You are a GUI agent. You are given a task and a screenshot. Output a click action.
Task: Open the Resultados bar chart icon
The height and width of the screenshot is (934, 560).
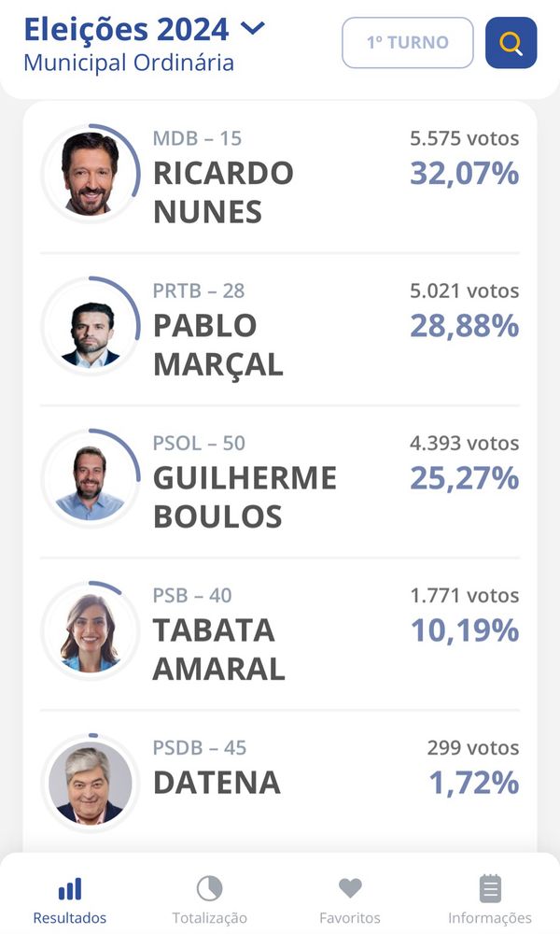(x=70, y=889)
